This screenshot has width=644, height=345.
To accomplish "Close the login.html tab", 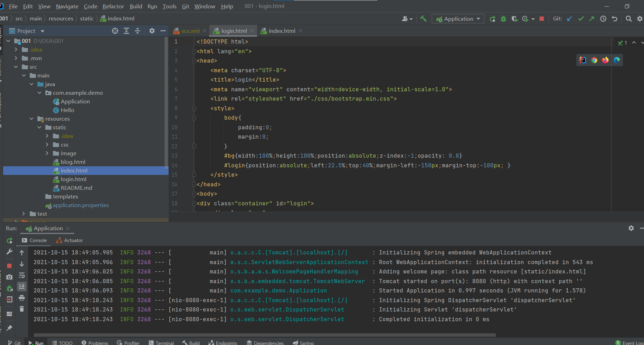I will pyautogui.click(x=252, y=31).
